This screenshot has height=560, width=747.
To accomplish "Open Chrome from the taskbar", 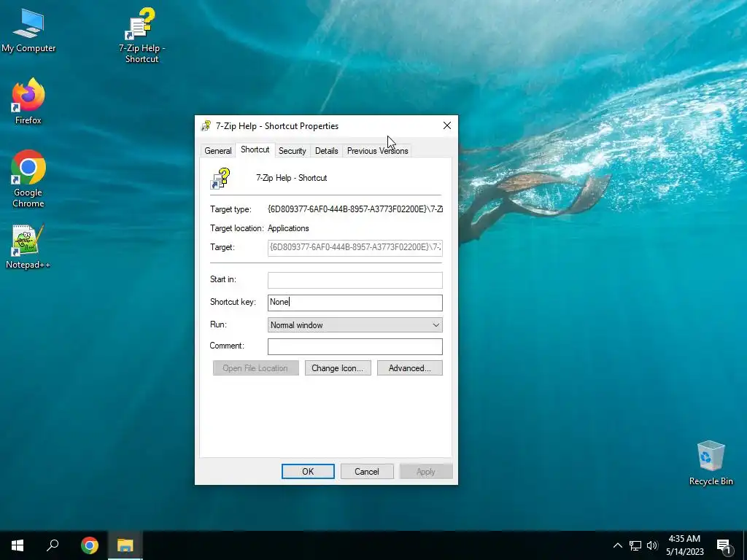I will coord(89,545).
